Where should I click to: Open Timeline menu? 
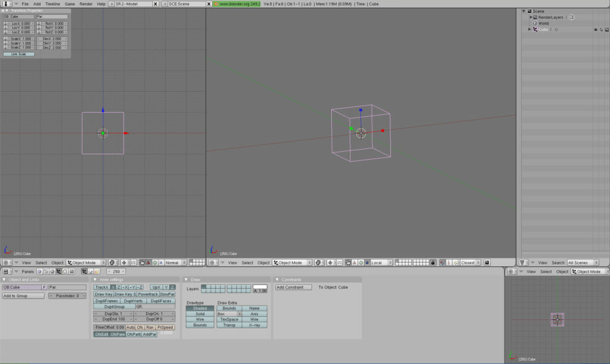click(52, 4)
